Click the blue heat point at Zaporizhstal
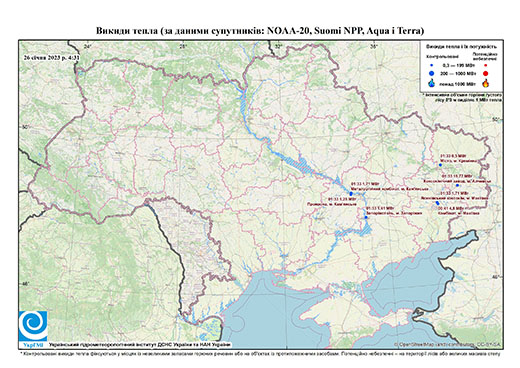 pyautogui.click(x=366, y=217)
